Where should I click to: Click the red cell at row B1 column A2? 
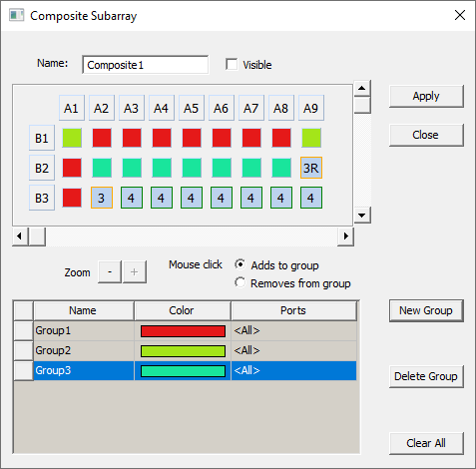[102, 138]
